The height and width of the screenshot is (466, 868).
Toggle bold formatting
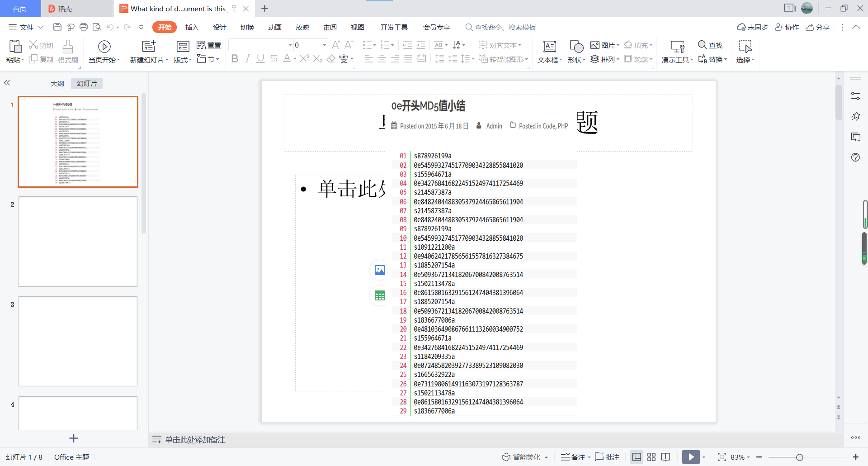(x=234, y=59)
